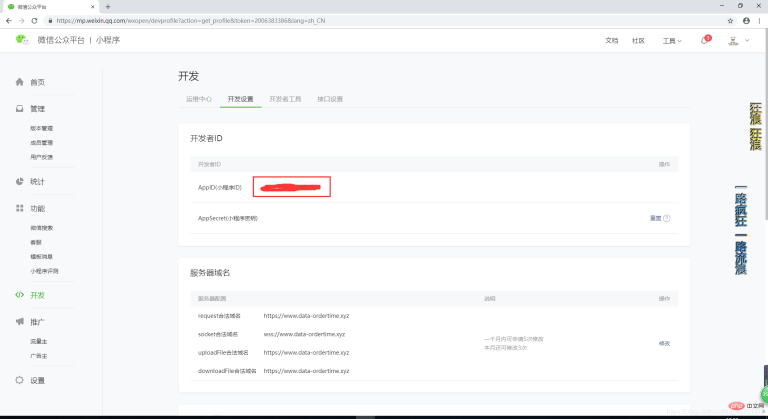The height and width of the screenshot is (419, 768).
Task: Click the browser back arrow
Action: [8, 21]
